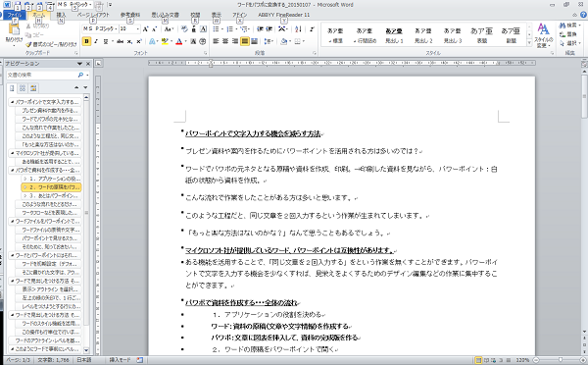Click the Bullets list icon
This screenshot has height=365, width=588.
point(216,28)
